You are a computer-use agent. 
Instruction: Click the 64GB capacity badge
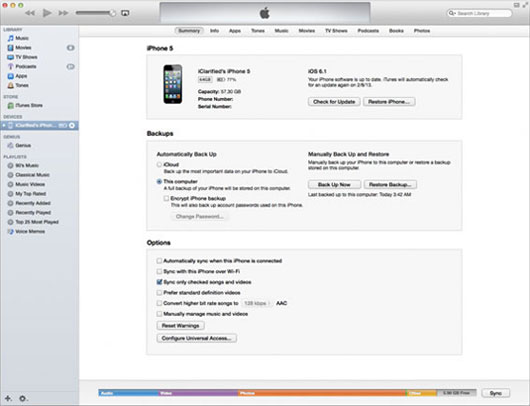(x=205, y=80)
